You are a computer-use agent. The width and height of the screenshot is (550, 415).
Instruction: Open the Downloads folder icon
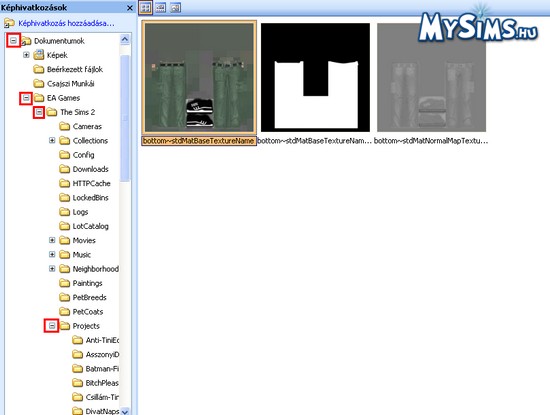tap(65, 169)
